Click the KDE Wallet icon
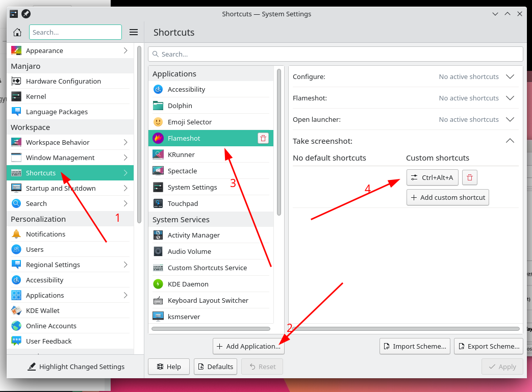Viewport: 532px width, 392px height. click(16, 310)
